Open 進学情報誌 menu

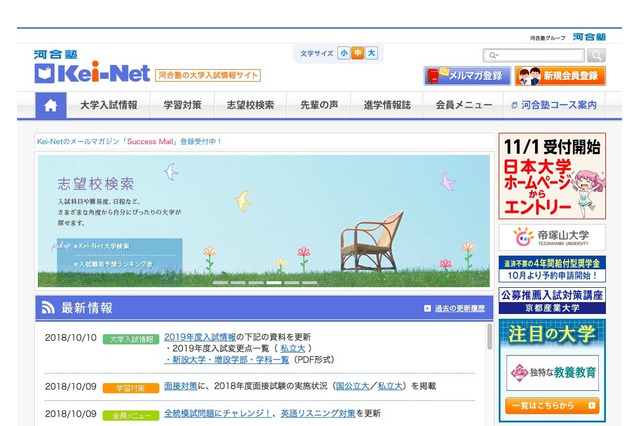[x=387, y=105]
